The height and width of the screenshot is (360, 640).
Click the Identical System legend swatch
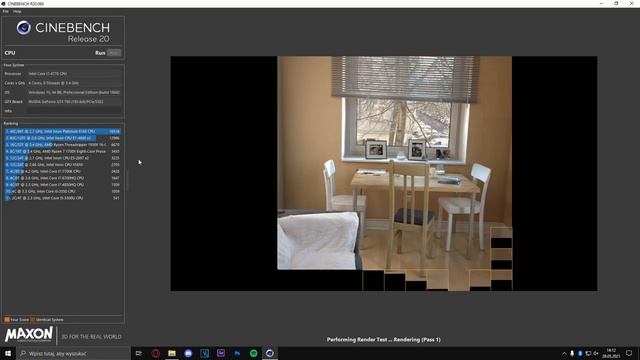pos(33,320)
